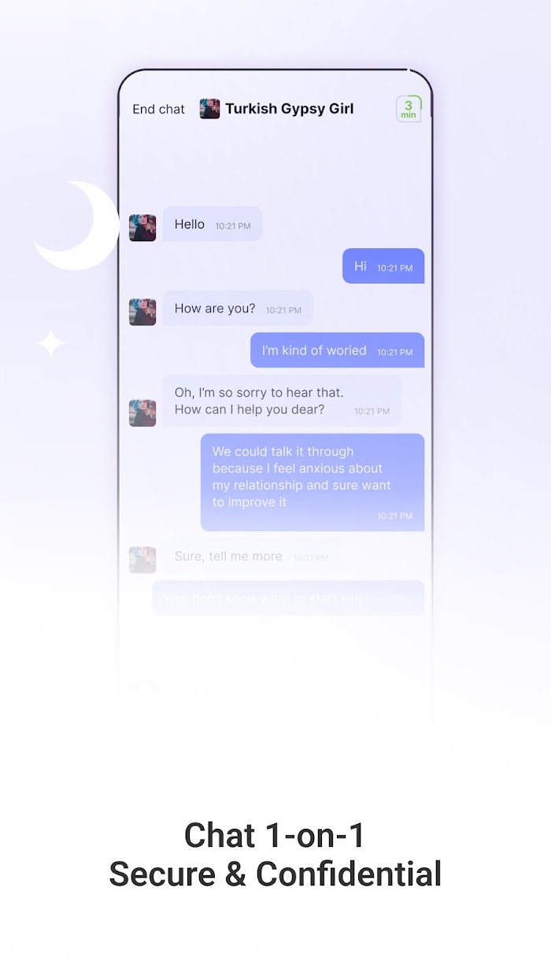Click faded avatar next to Sure, tell me more

(142, 559)
